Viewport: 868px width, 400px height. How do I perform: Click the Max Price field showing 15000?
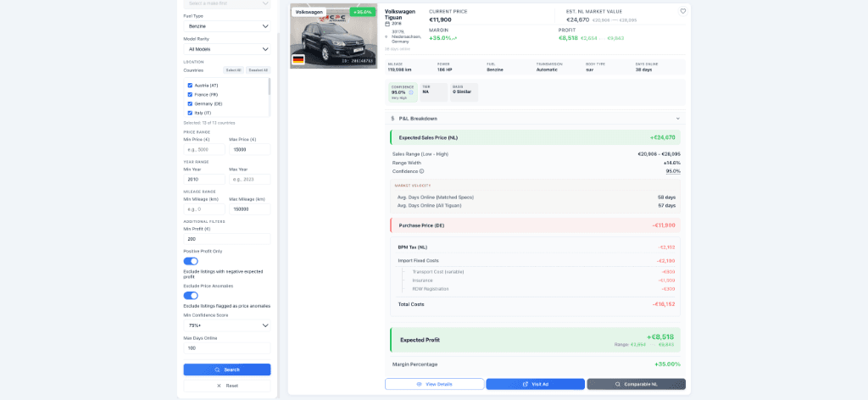250,149
